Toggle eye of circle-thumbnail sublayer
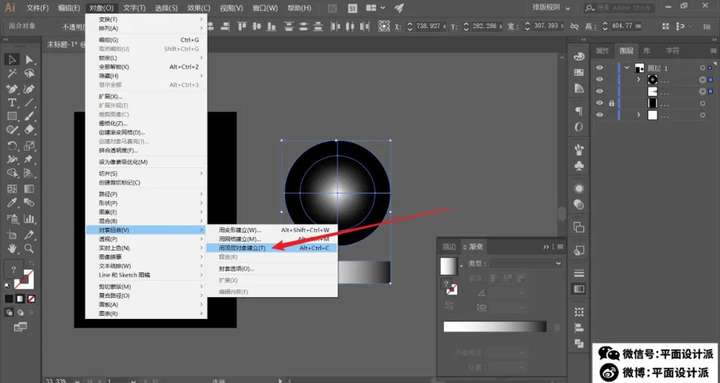 [600, 79]
